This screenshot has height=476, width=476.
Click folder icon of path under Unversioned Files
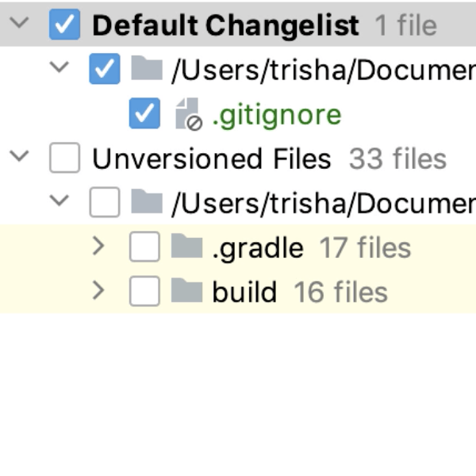147,203
